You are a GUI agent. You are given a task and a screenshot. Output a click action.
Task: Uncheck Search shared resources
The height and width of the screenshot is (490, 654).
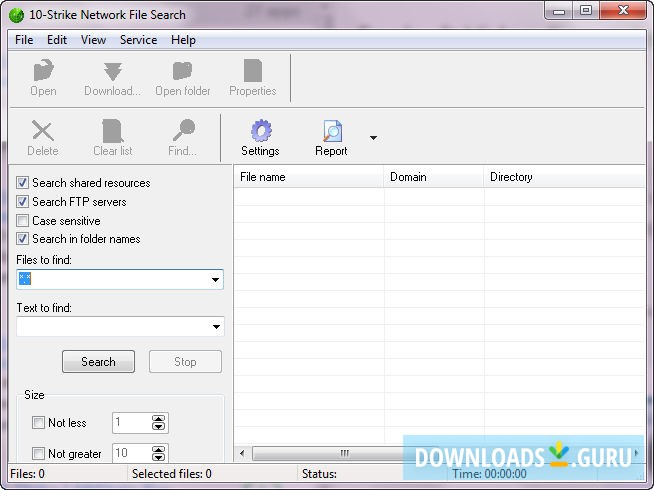(22, 183)
